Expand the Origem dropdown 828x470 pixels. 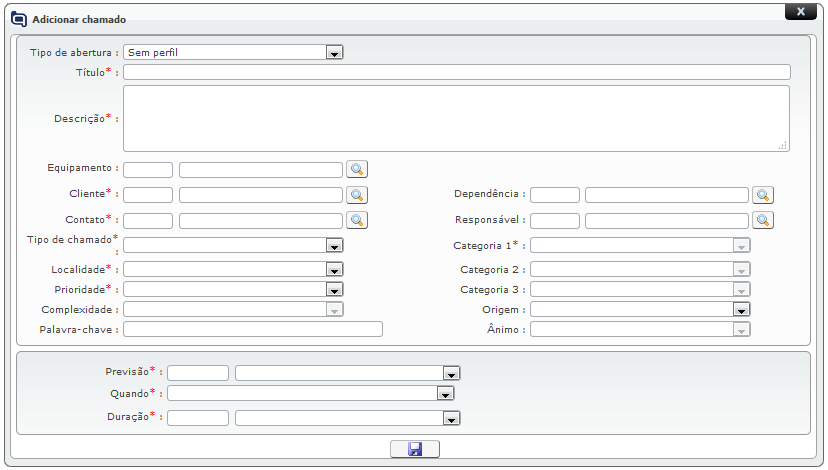(x=640, y=309)
